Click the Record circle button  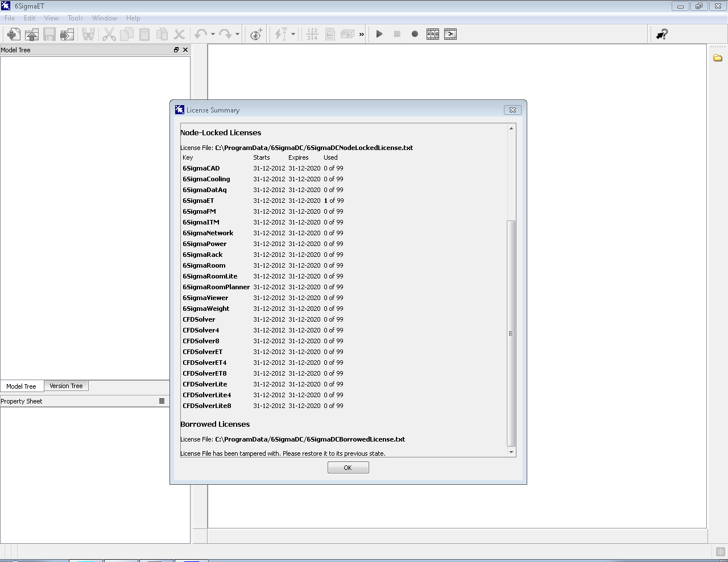tap(415, 34)
